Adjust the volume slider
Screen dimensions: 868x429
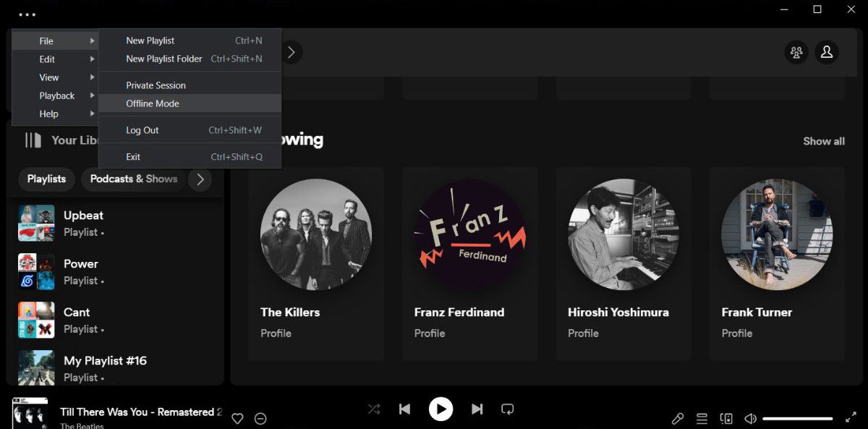798,418
